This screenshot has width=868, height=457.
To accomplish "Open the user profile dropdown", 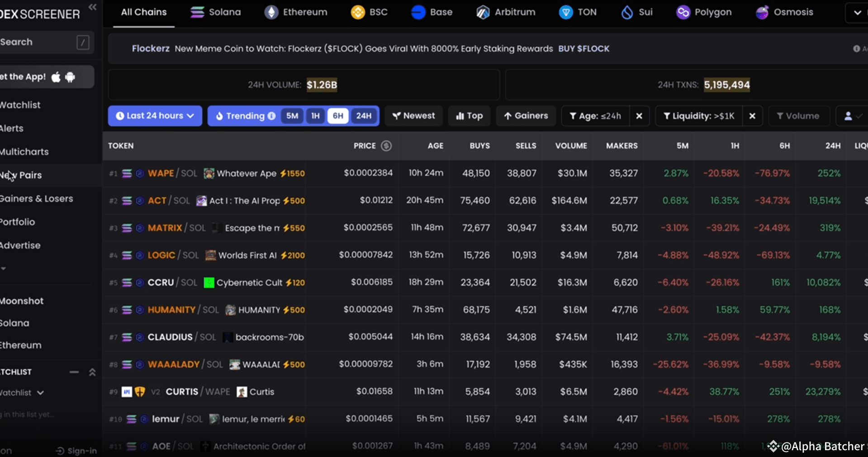I will coord(852,116).
